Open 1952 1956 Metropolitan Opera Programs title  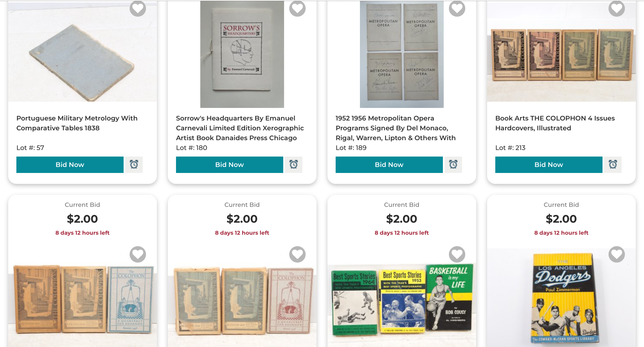396,128
